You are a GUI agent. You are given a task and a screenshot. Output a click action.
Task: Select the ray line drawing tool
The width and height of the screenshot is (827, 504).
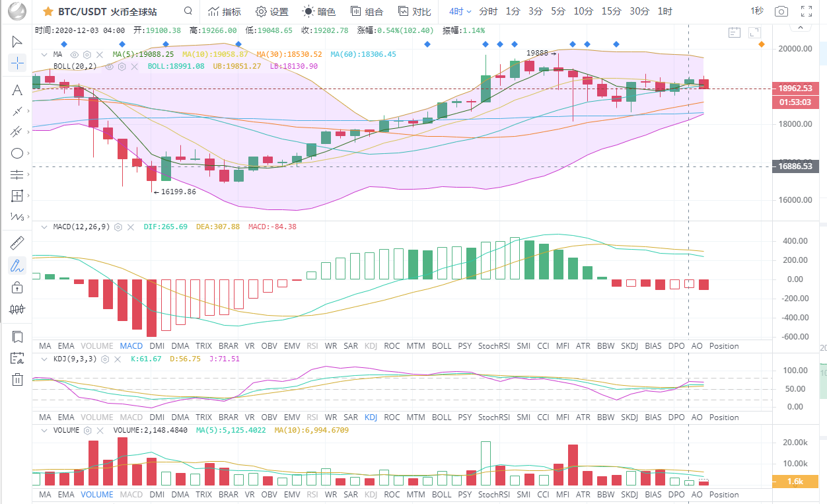(17, 111)
